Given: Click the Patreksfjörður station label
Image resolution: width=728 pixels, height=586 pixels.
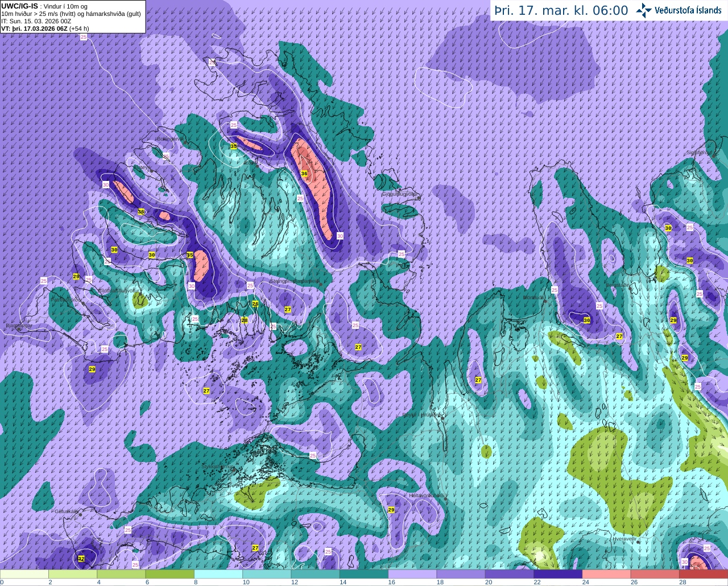Looking at the screenshot, I should pyautogui.click(x=67, y=299).
